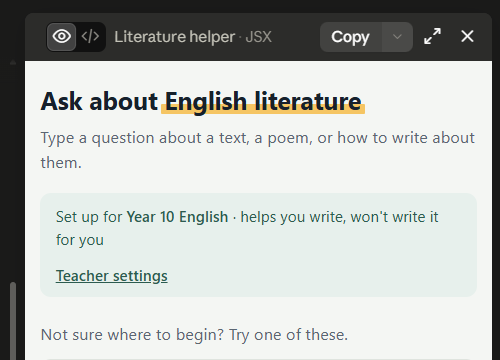Open the Copy options dropdown arrow
Screen dimensions: 500x360
pos(397,37)
